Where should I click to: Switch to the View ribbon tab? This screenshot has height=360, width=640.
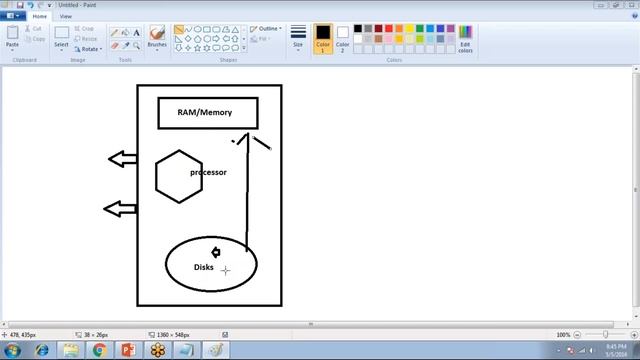point(65,16)
